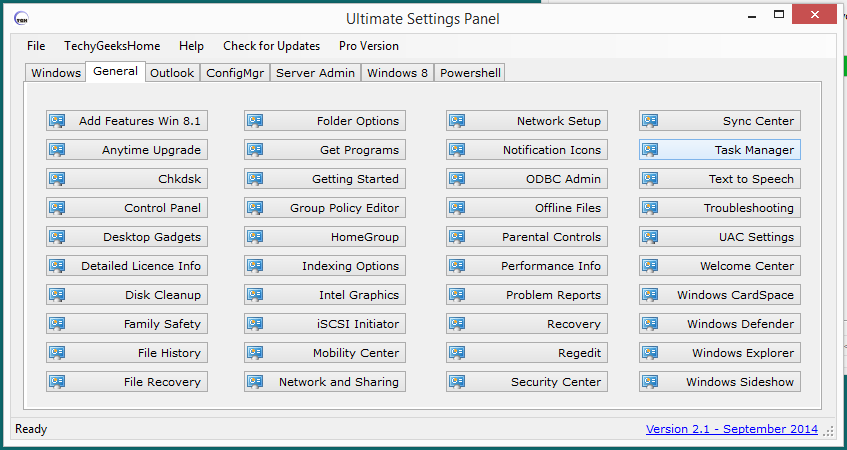Click the icon on Network Setup button

tap(458, 121)
